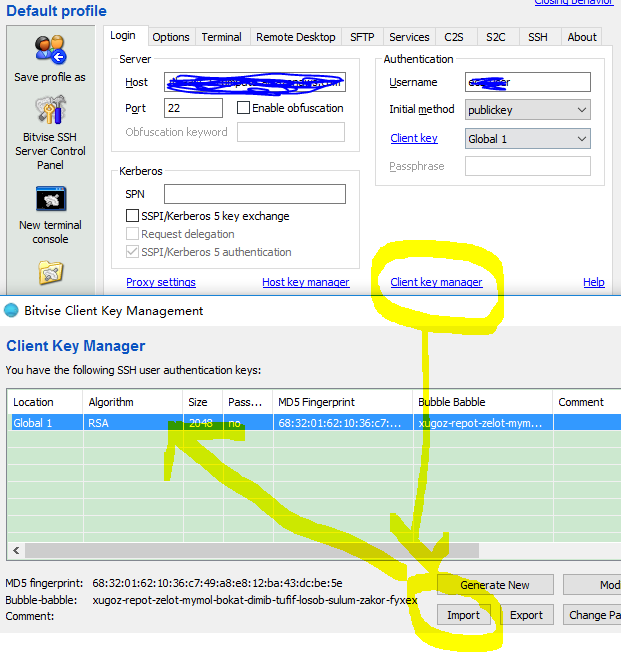
Task: Toggle Request delegation checkbox
Action: [x=132, y=234]
